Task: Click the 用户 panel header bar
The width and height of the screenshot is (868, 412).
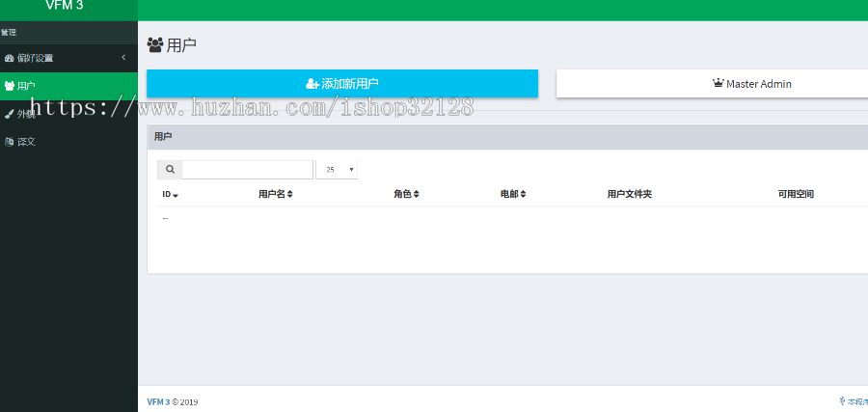Action: point(507,137)
